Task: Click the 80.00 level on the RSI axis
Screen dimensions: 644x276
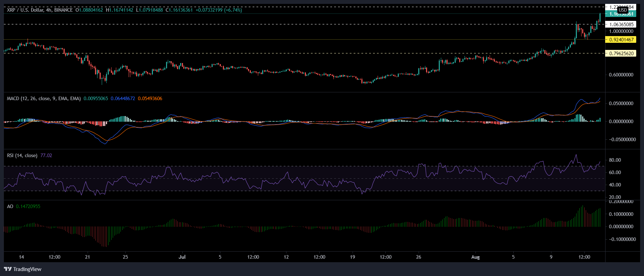Action: [615, 160]
